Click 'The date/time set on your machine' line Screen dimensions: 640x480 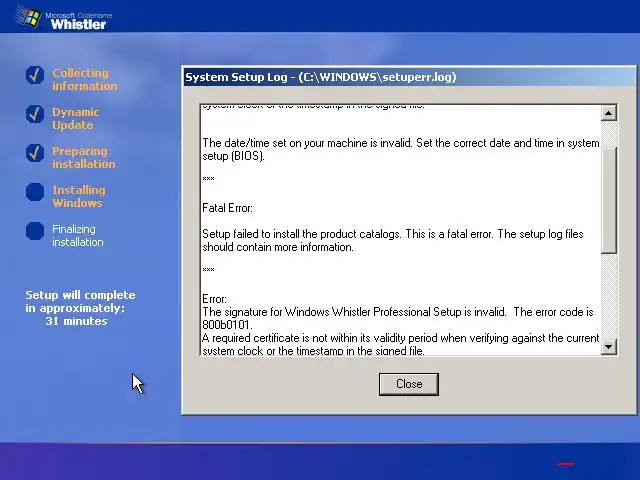click(x=401, y=143)
